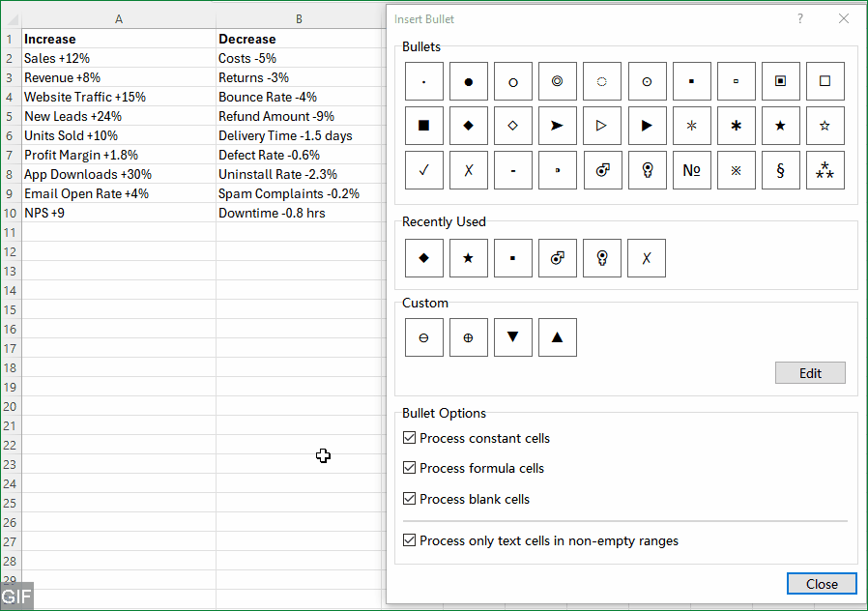Viewport: 868px width, 611px height.
Task: Select the Numero № bullet symbol
Action: [x=691, y=170]
